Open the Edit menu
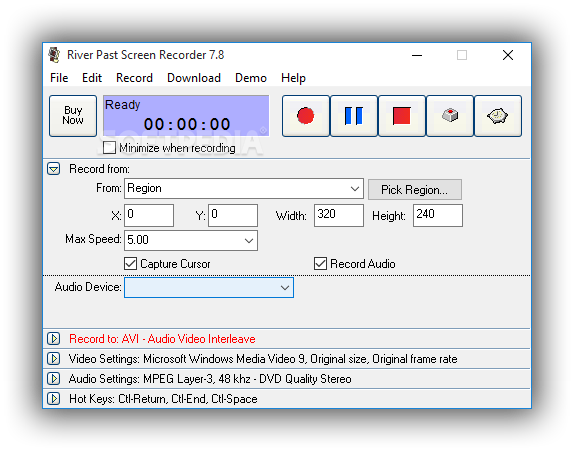 tap(92, 78)
